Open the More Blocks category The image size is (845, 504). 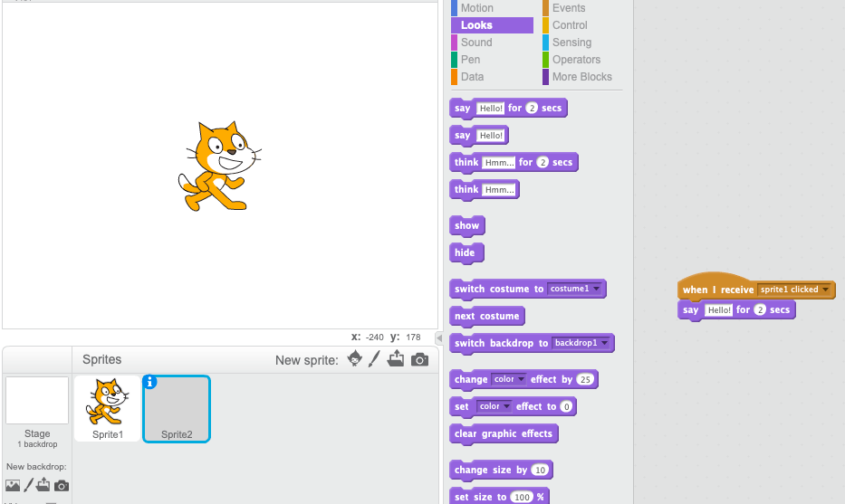[x=582, y=77]
